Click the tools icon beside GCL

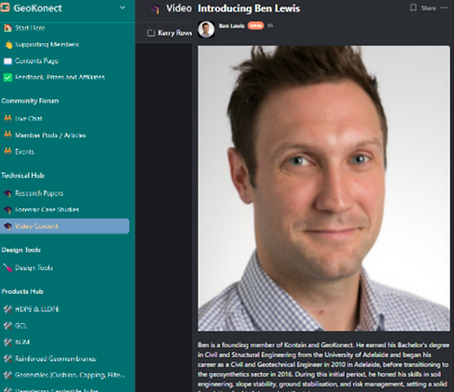click(8, 326)
